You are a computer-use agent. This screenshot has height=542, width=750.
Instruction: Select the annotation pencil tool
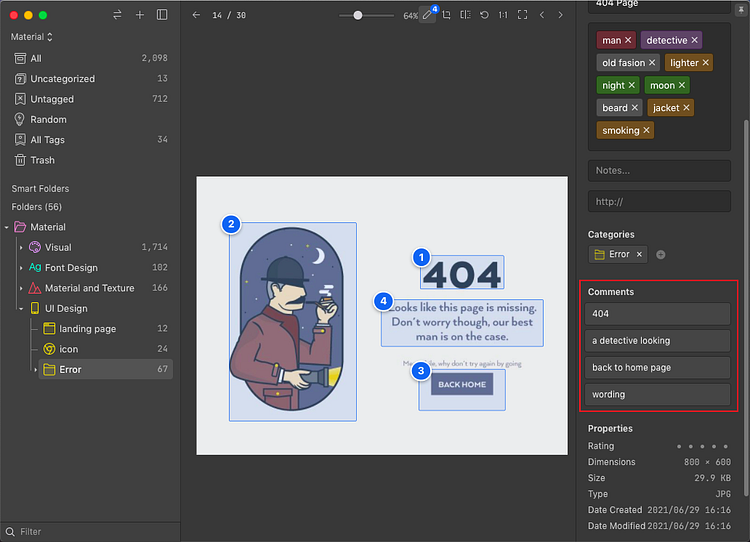tap(427, 15)
